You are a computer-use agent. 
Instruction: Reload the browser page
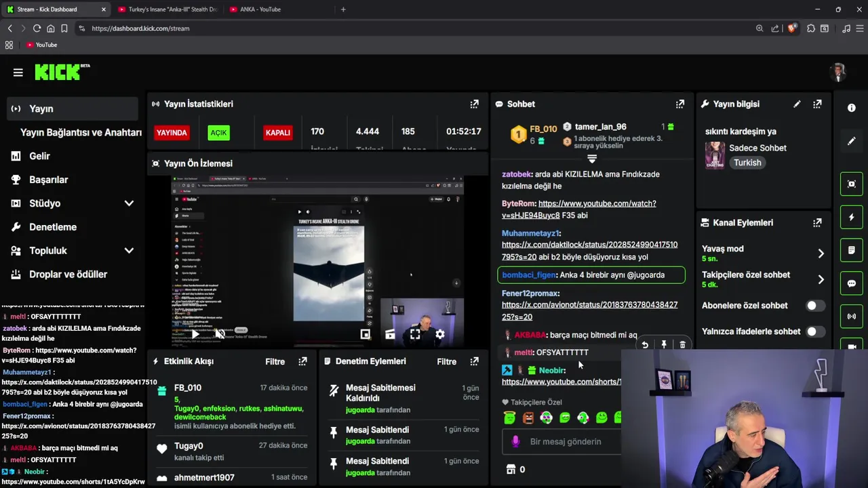click(37, 28)
